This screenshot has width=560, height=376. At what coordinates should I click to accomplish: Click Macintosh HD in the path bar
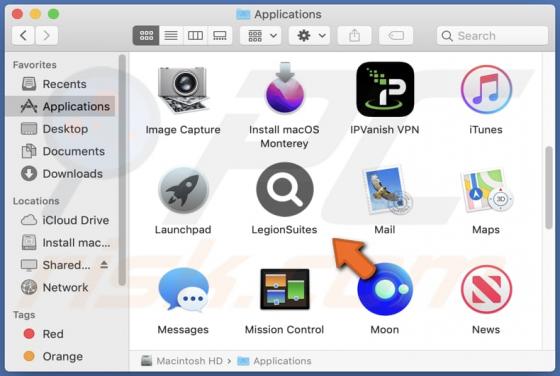point(182,361)
